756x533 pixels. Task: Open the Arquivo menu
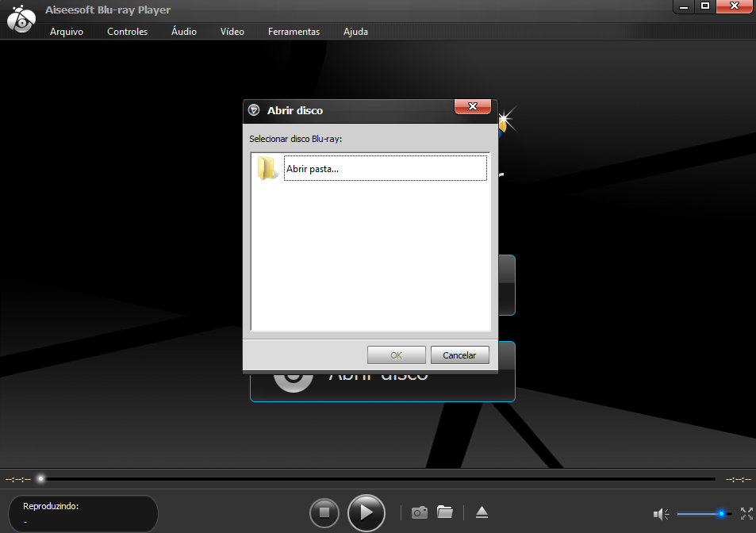pos(67,32)
